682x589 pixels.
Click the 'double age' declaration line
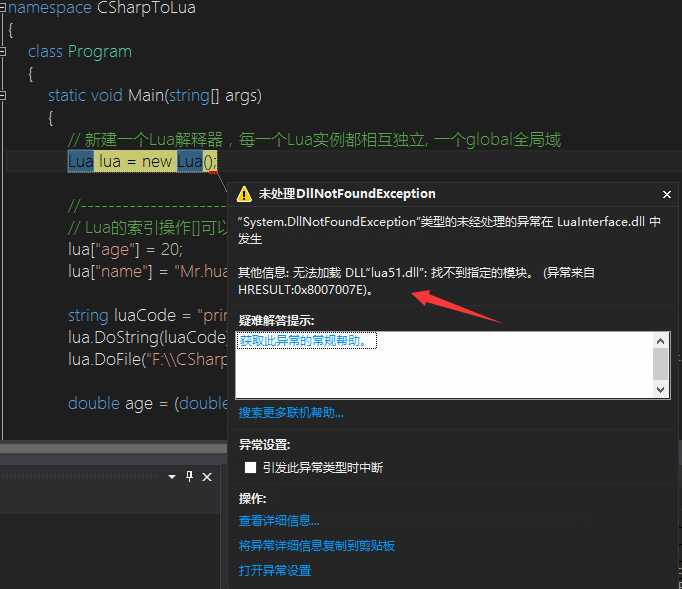pyautogui.click(x=148, y=404)
